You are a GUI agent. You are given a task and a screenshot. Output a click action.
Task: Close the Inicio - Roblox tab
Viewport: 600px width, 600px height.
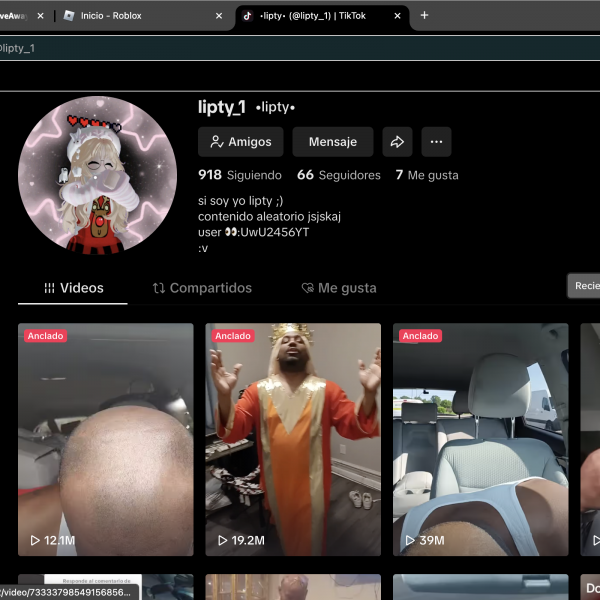(x=219, y=16)
